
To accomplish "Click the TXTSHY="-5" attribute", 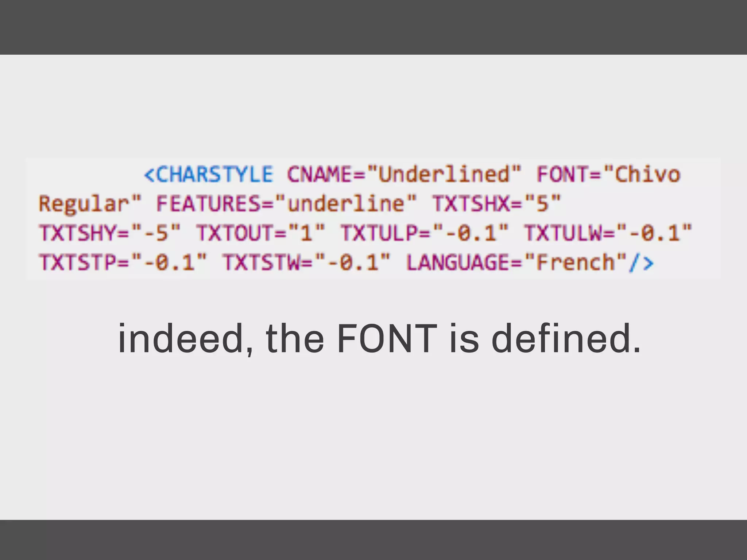I will coord(110,233).
